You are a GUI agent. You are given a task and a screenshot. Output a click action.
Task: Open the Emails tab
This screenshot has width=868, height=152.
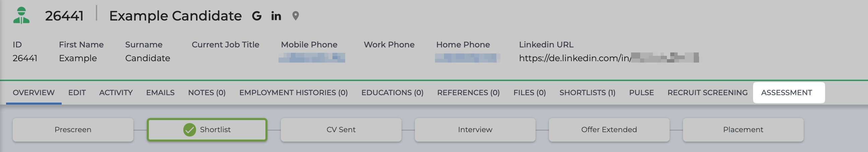pyautogui.click(x=161, y=92)
